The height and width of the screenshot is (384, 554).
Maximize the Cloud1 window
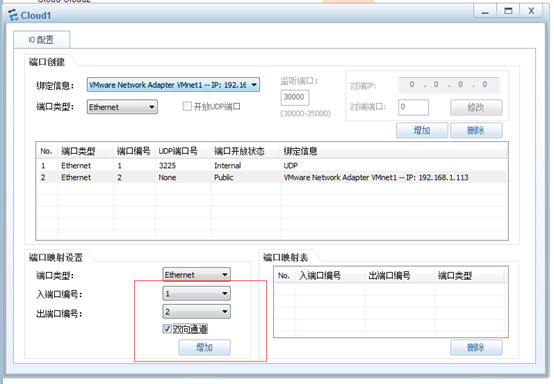(508, 11)
